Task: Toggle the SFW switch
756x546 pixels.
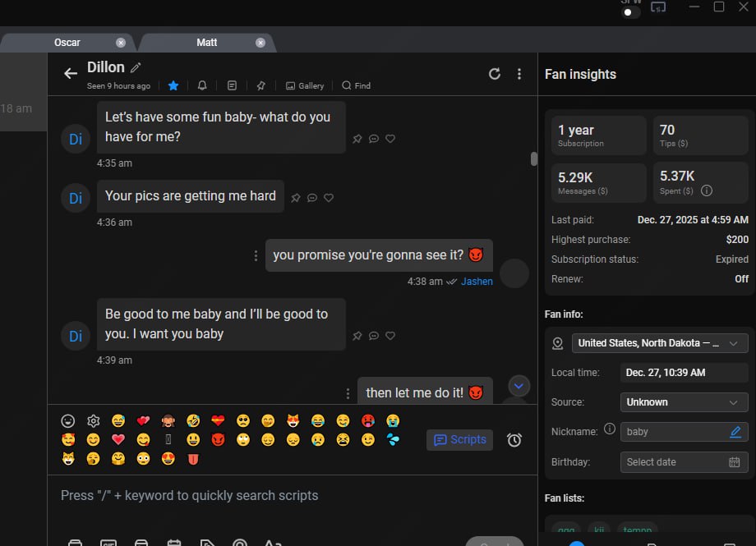Action: [631, 12]
